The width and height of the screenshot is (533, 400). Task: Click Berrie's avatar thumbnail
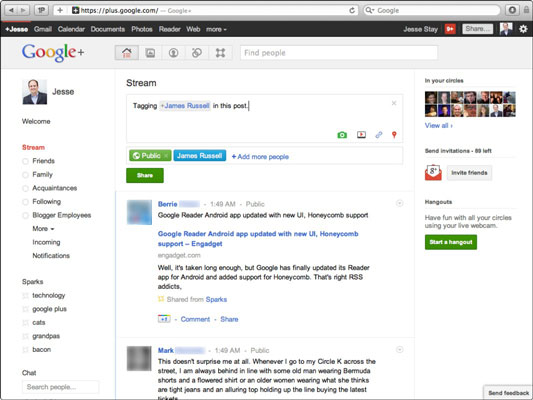click(139, 212)
